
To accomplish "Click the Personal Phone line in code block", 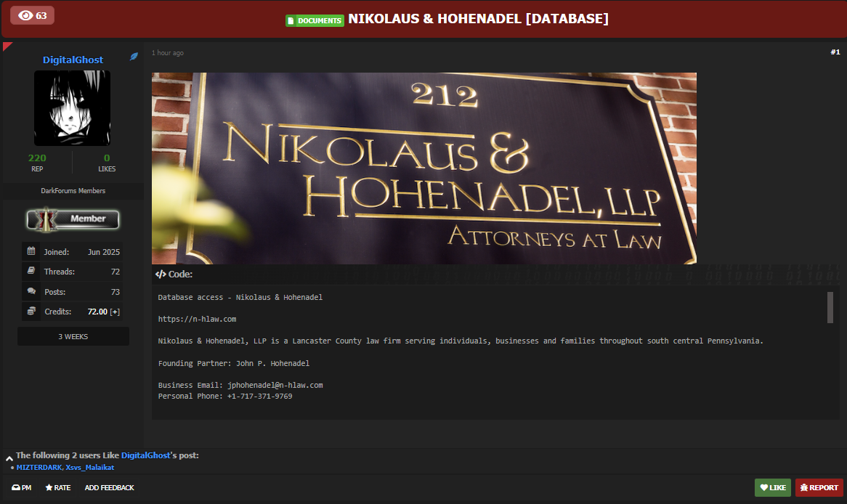I will pyautogui.click(x=224, y=397).
